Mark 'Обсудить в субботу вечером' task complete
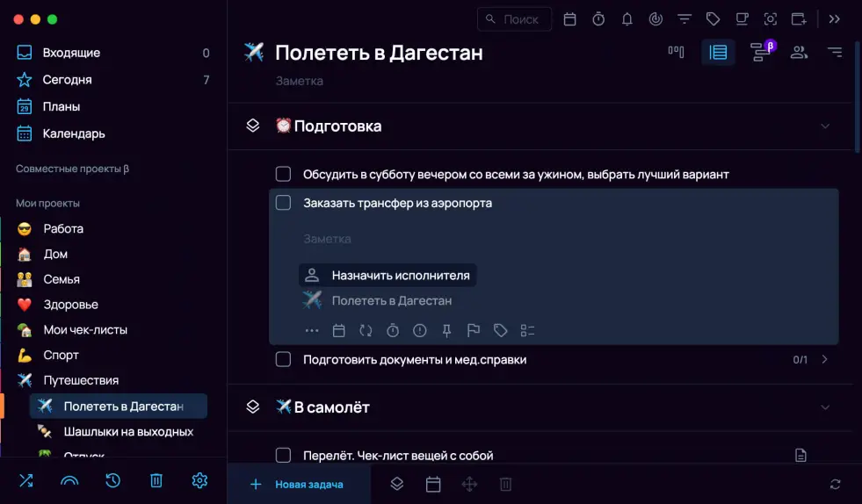This screenshot has width=862, height=504. 283,174
